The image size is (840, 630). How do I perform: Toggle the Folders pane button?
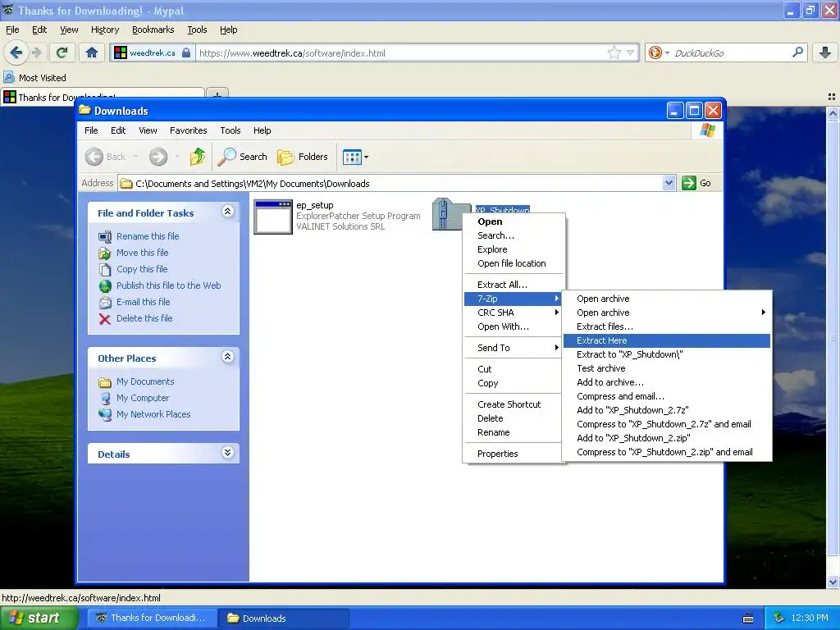click(302, 157)
